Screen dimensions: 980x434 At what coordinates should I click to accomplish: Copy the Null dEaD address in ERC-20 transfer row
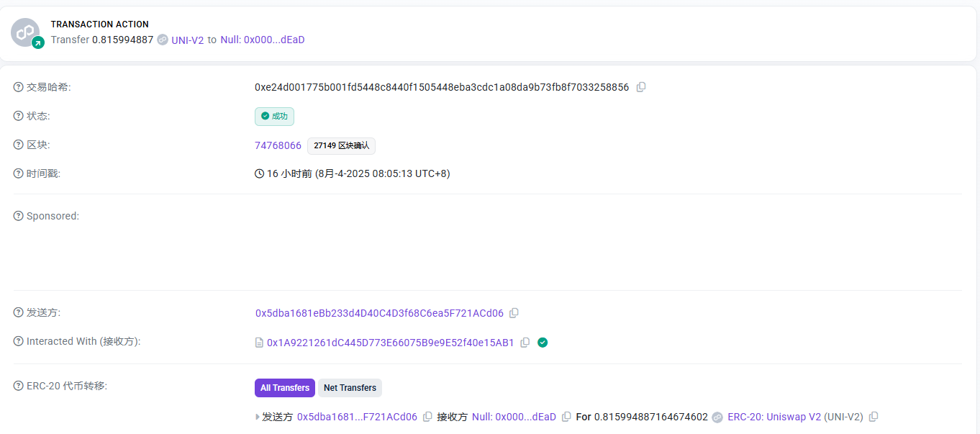[566, 417]
